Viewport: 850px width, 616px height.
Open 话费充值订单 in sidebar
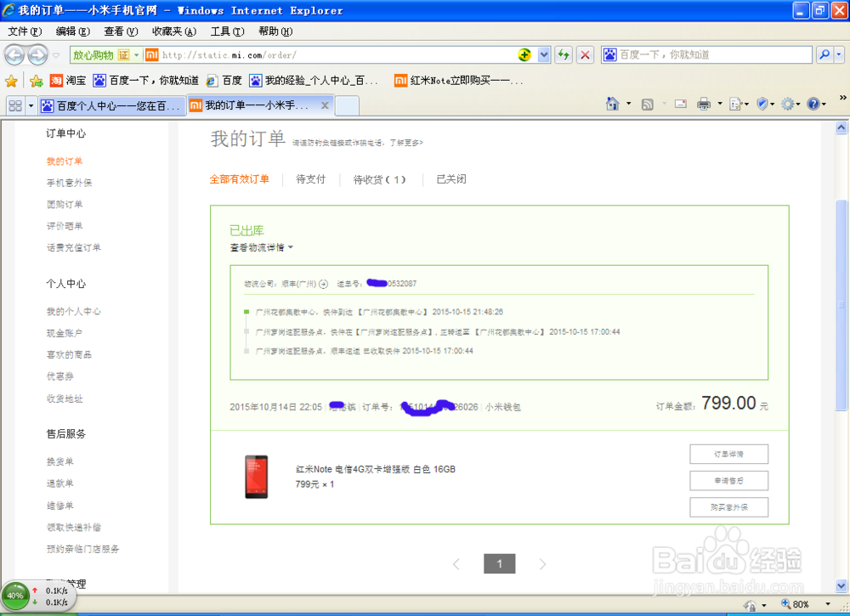click(74, 247)
